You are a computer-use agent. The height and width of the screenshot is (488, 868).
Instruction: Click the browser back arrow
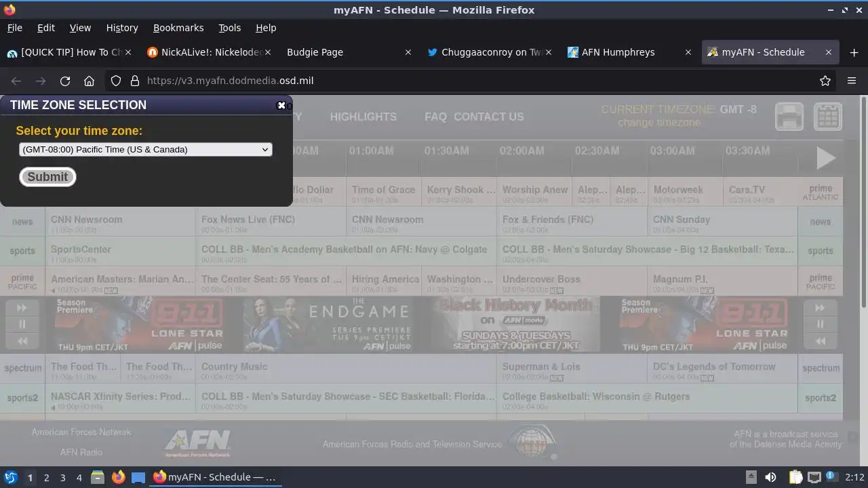(16, 81)
